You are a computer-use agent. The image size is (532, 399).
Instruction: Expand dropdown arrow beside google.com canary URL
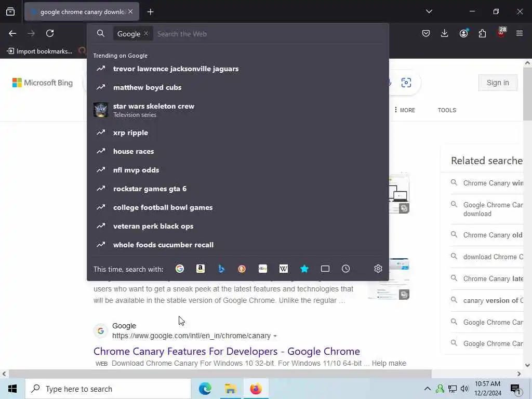(275, 336)
